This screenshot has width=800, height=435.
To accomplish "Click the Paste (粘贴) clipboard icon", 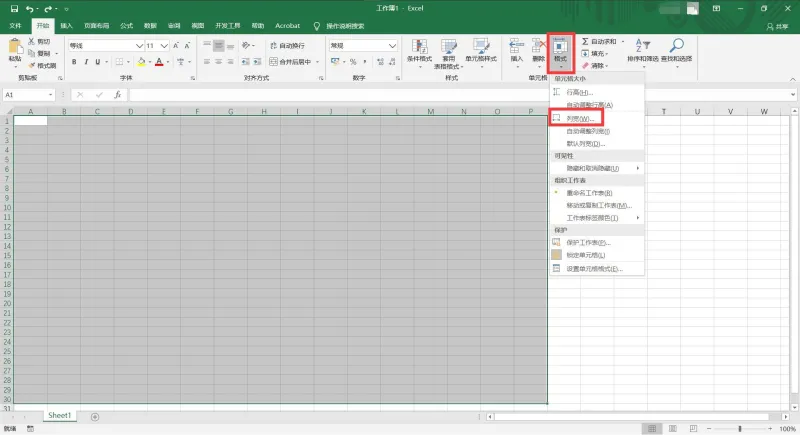I will pos(15,47).
